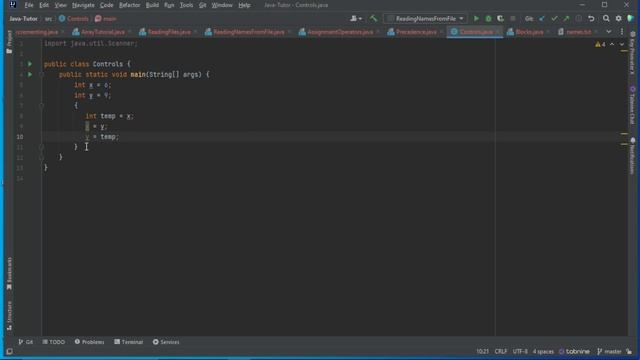Click main method in breadcrumb

(105, 19)
